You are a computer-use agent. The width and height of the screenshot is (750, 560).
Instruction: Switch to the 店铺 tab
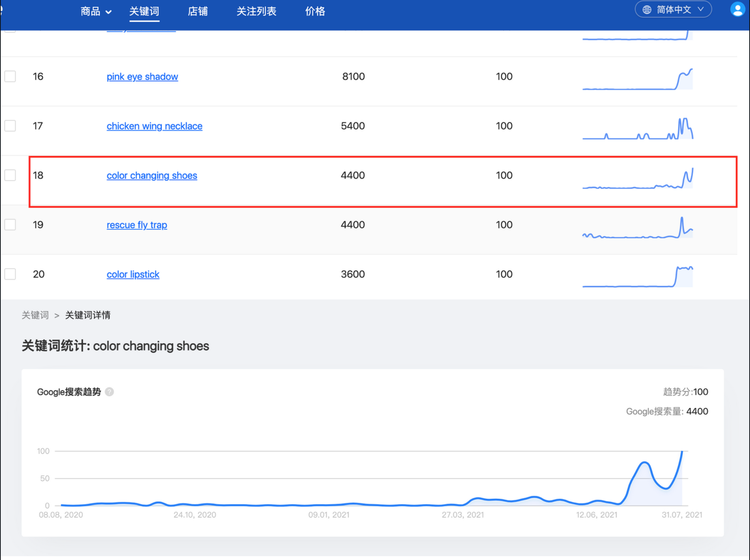coord(198,12)
